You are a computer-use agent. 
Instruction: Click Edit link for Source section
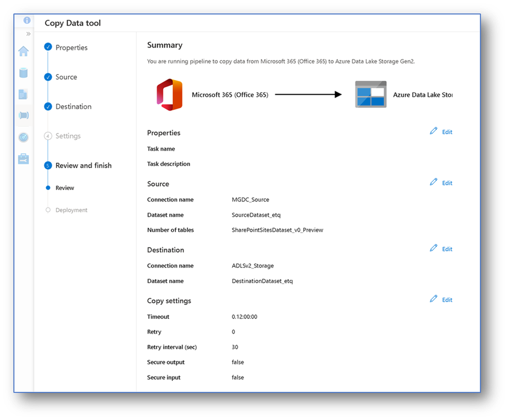click(447, 183)
